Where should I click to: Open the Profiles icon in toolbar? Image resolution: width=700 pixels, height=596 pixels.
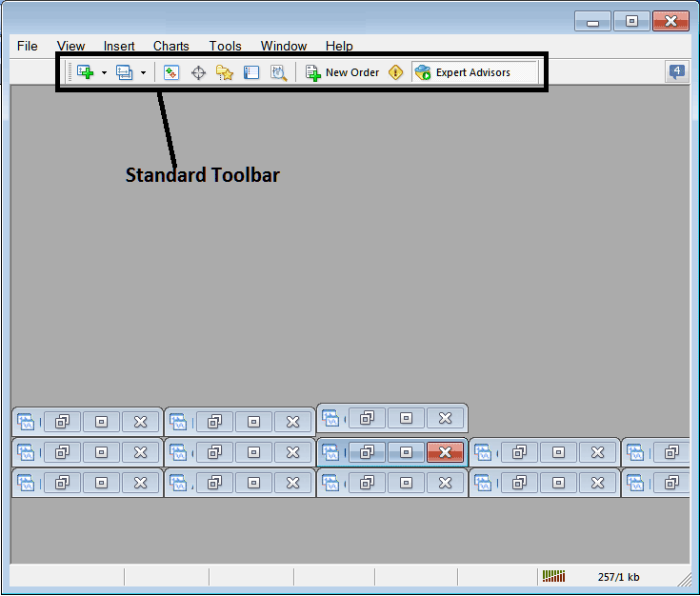click(125, 72)
